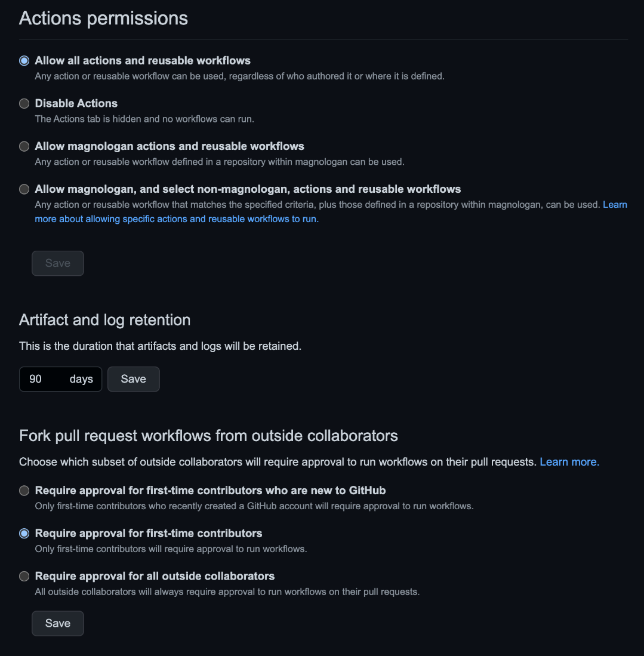Choose the Disable Actions radio option
Viewport: 644px width, 656px height.
[x=24, y=104]
